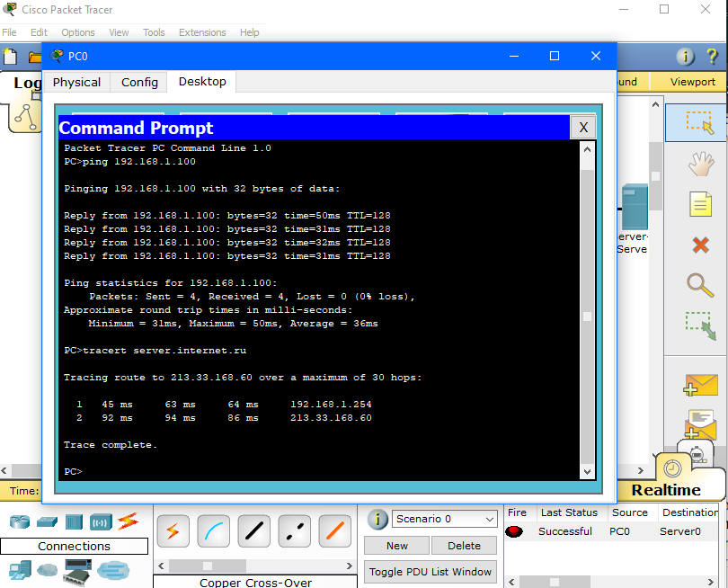Click the red Fire indicator for PC0 PDU
Screen dimensions: 728x588
pos(514,531)
